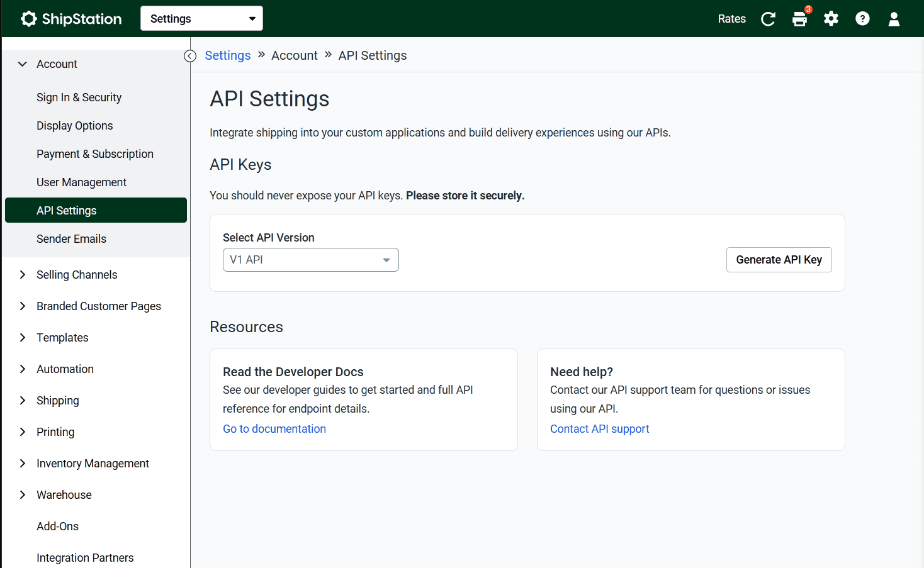Open the user profile icon
924x568 pixels.
(894, 19)
